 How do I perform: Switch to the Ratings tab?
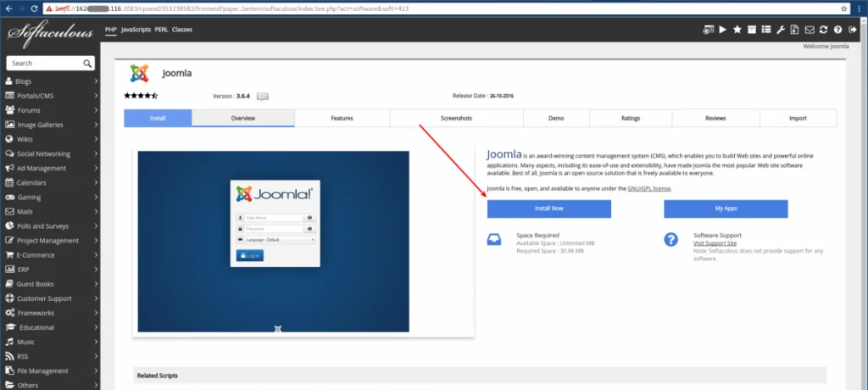tap(631, 118)
